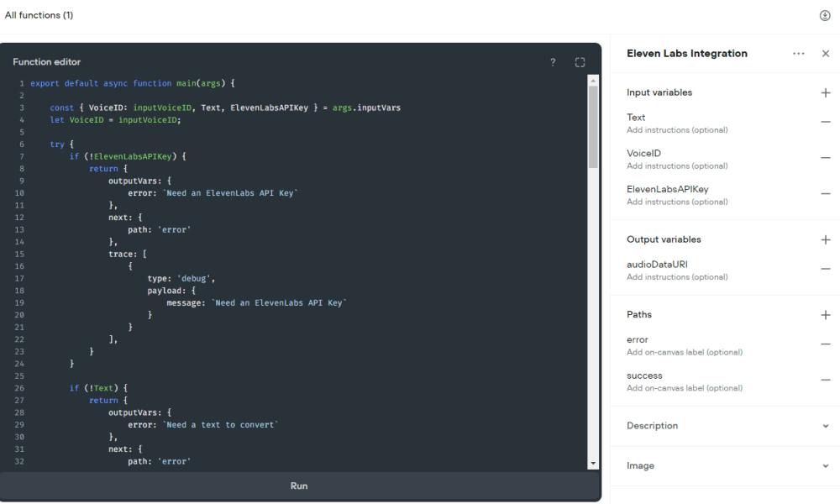Click the All functions (1) breadcrumb
The width and height of the screenshot is (840, 504).
coord(39,15)
